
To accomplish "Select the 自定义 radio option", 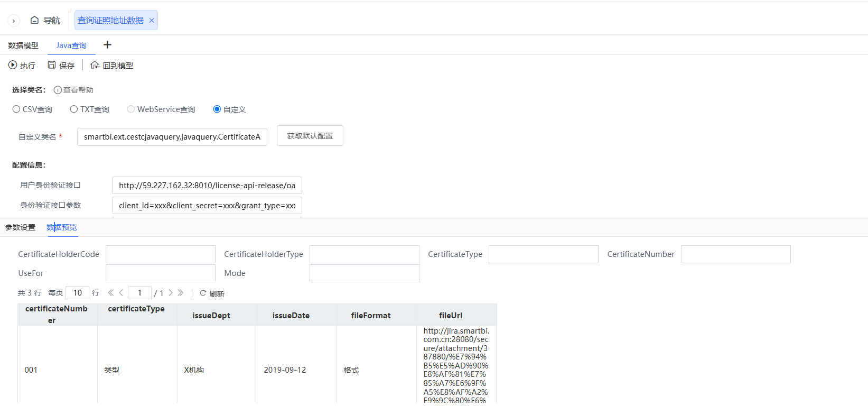I will point(217,109).
